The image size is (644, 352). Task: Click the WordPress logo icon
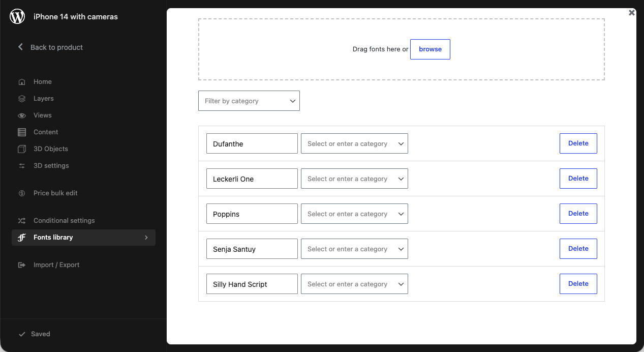[17, 17]
